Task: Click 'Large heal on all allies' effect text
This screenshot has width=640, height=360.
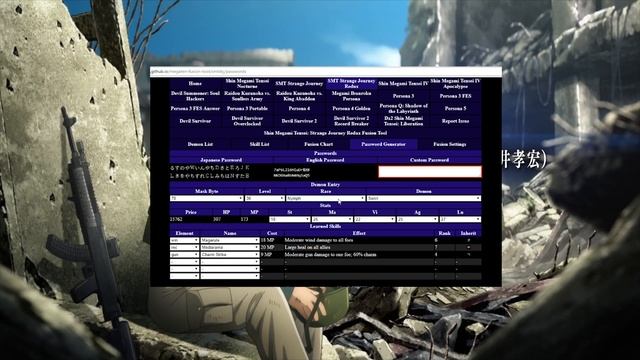Action: coord(307,248)
